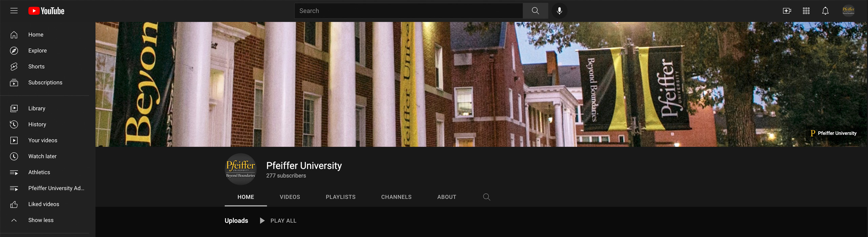Switch to the HOME channel tab

pyautogui.click(x=246, y=197)
